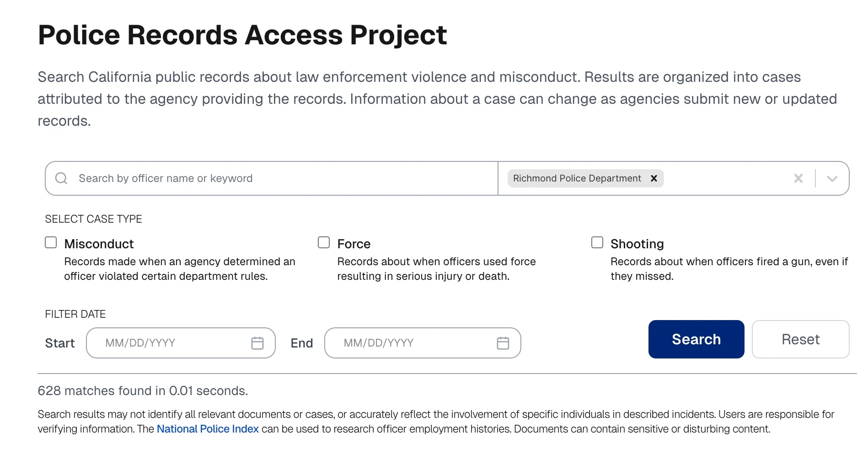Enable the Force case type checkbox
The width and height of the screenshot is (868, 449).
point(324,242)
